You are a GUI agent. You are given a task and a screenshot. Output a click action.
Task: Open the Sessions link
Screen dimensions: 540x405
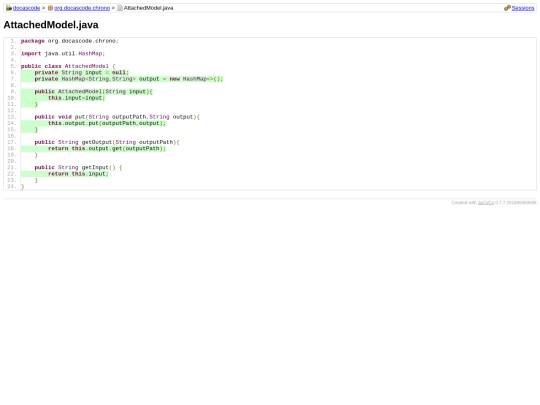(523, 8)
